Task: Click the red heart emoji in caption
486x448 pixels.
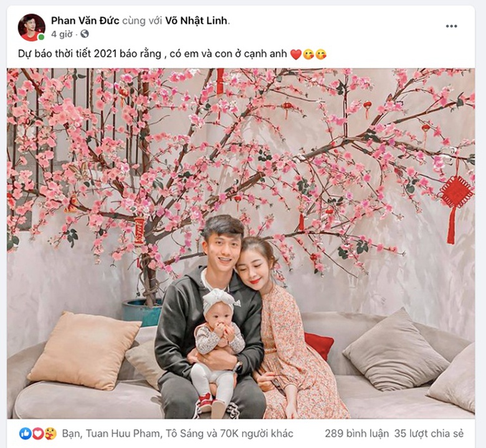Action: click(x=296, y=55)
